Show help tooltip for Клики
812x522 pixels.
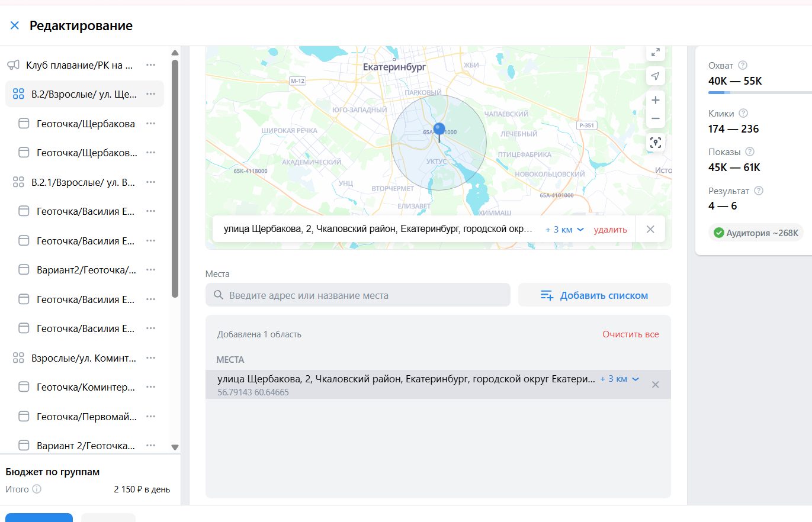(x=743, y=113)
